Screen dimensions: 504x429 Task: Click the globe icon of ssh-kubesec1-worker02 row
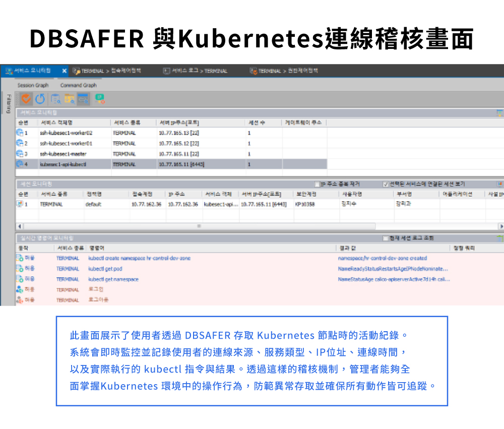click(x=20, y=133)
